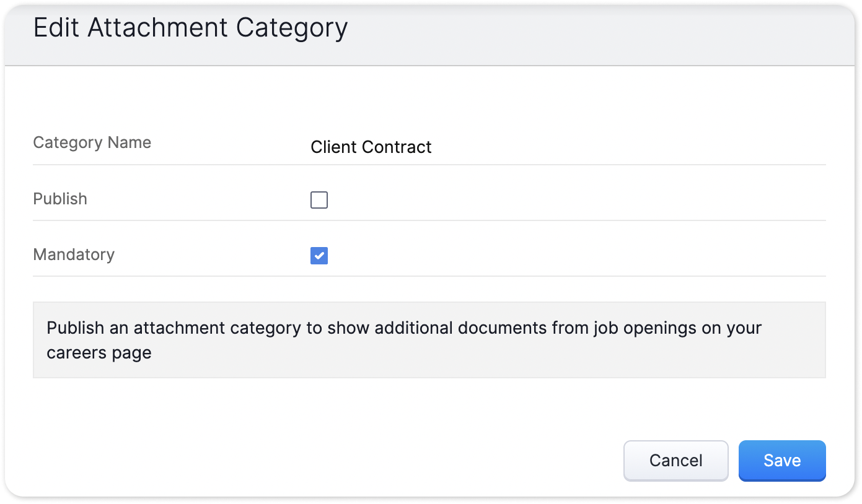862x504 pixels.
Task: Click the Save button
Action: click(781, 461)
